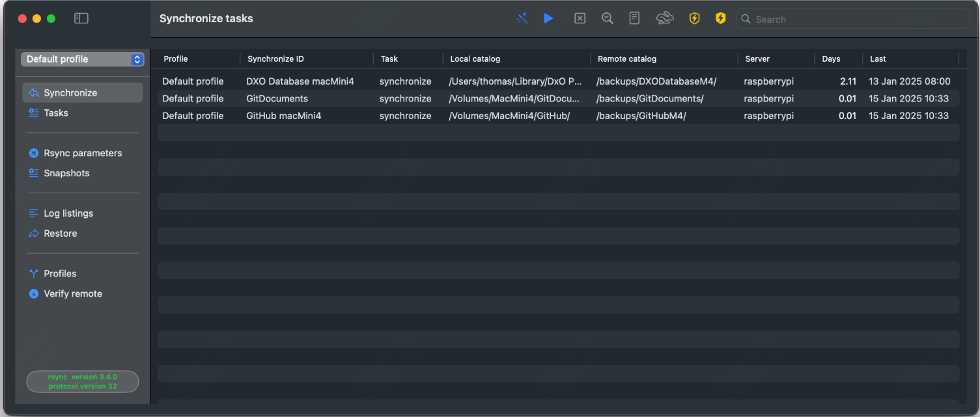Select the DXO Database macMini4 row
The height and width of the screenshot is (417, 980).
(x=300, y=82)
